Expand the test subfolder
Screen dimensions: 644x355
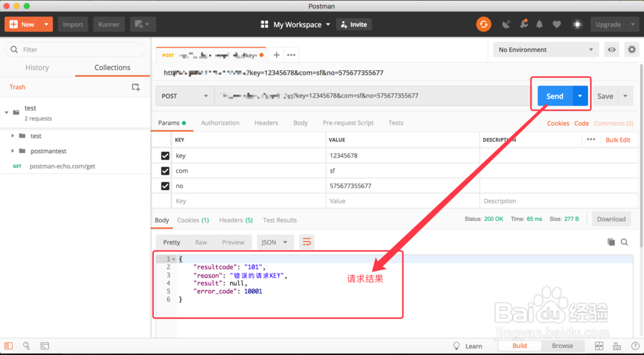(x=13, y=135)
